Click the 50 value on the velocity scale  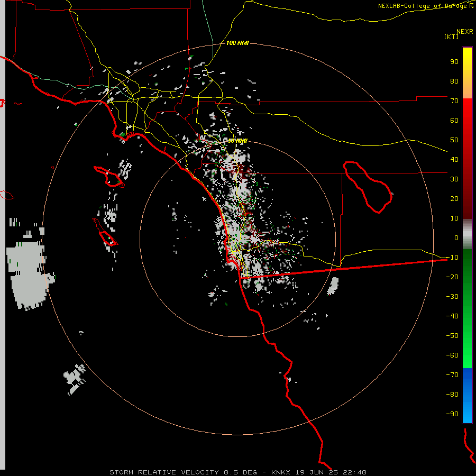point(454,140)
